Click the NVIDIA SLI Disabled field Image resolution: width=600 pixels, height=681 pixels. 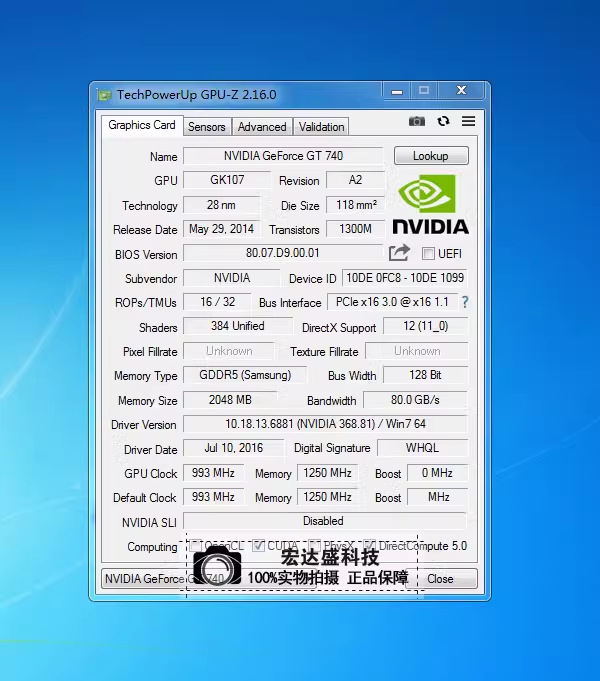[325, 521]
